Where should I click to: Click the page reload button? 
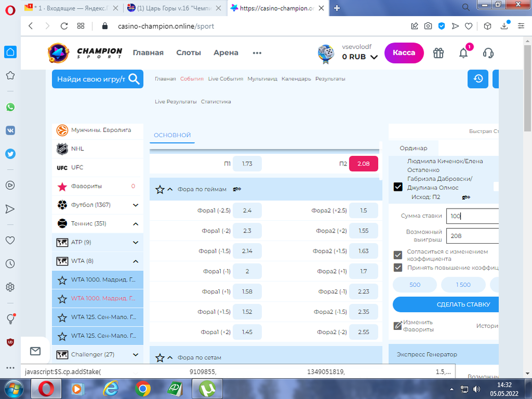click(64, 26)
